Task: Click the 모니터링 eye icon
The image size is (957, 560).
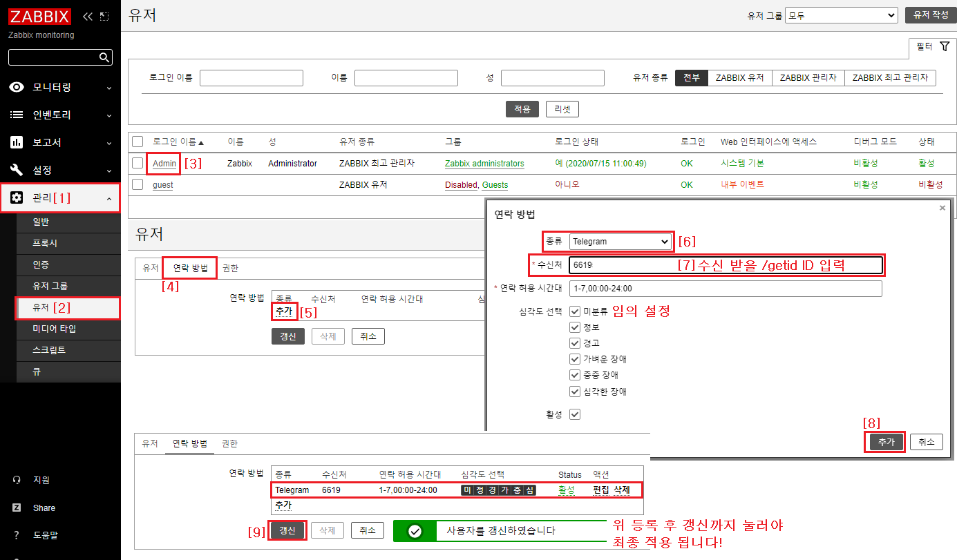Action: click(17, 87)
